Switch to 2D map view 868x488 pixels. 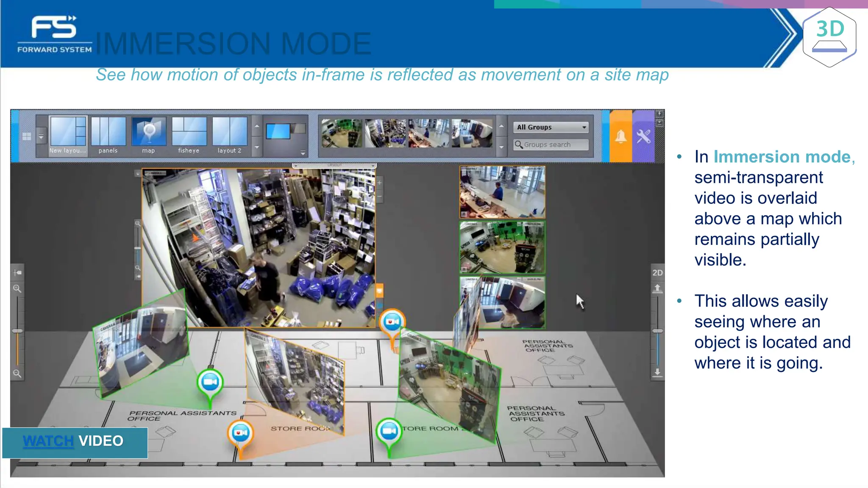pos(657,272)
